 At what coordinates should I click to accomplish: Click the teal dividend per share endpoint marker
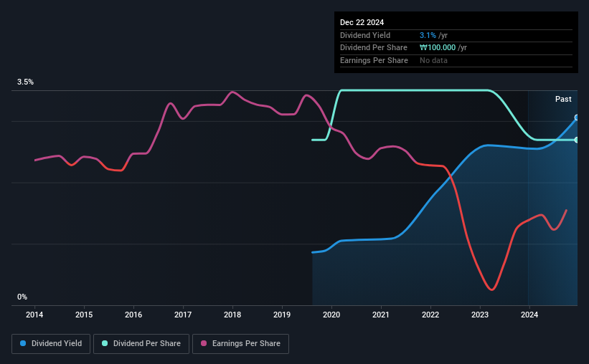577,140
